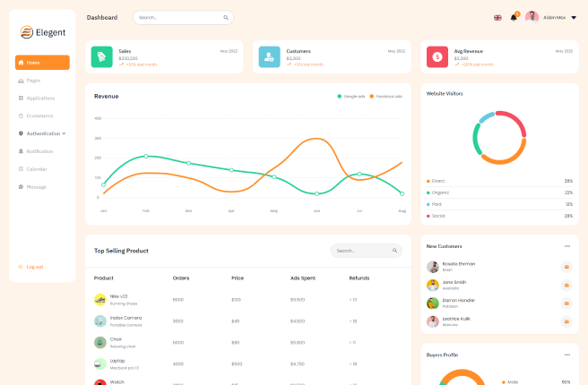Open Buyers Profile three-dot options menu
This screenshot has height=385, width=588.
[x=566, y=355]
